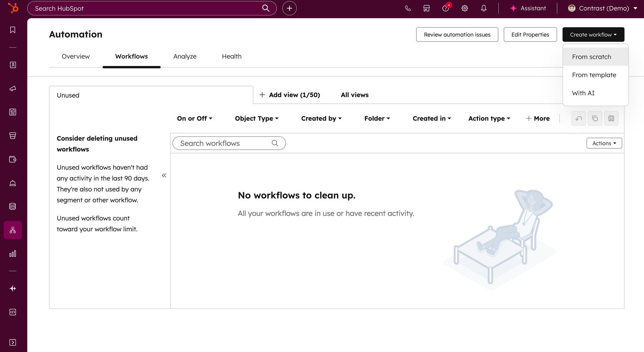Click Review automation issues button
The image size is (644, 352).
pyautogui.click(x=457, y=34)
